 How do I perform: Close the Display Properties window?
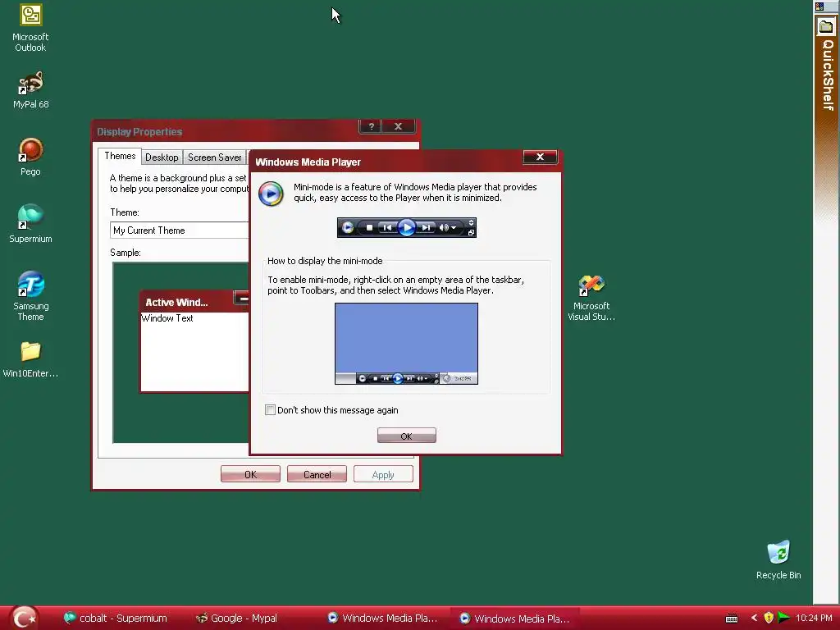398,126
